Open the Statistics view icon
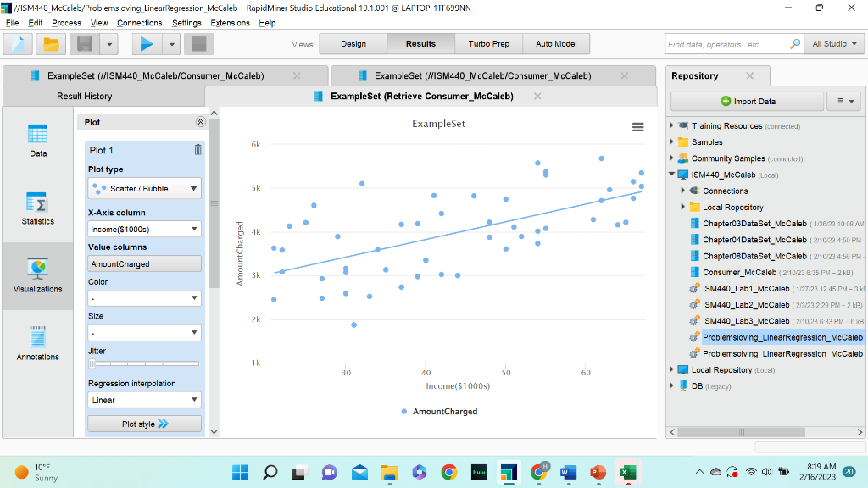The width and height of the screenshot is (868, 488). [37, 208]
